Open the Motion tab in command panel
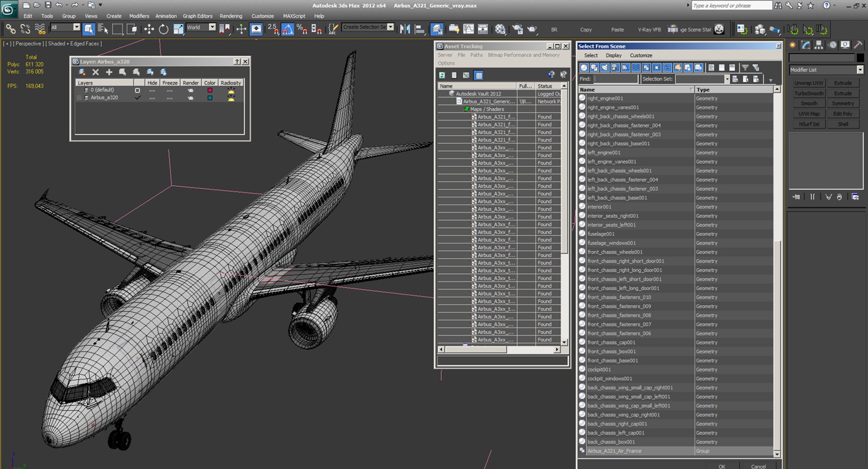 coord(832,45)
